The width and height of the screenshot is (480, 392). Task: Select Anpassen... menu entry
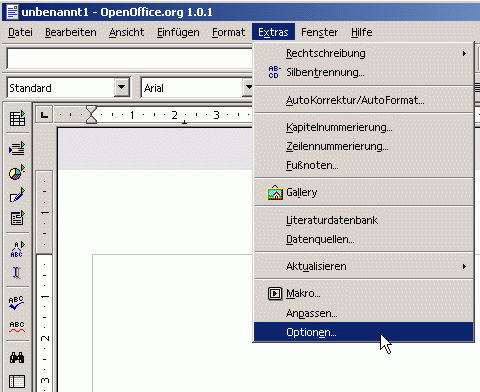coord(364,313)
